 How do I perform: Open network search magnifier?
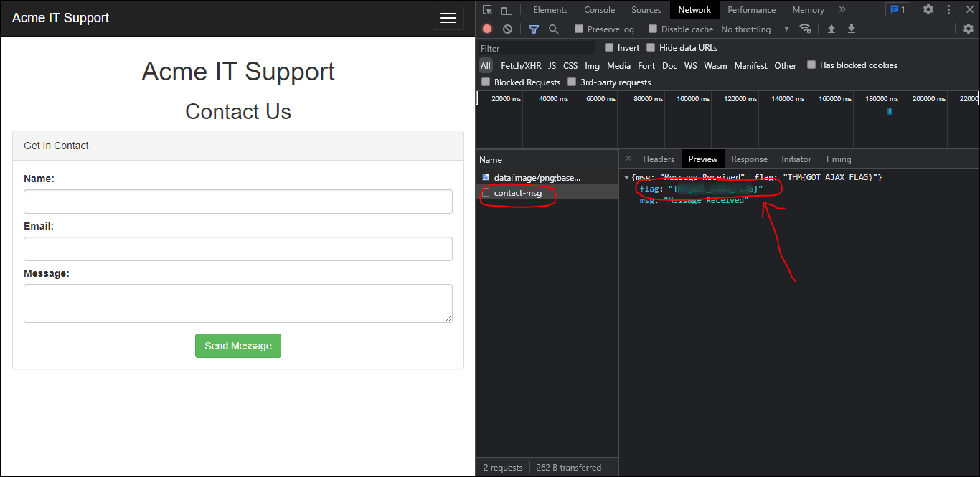553,29
